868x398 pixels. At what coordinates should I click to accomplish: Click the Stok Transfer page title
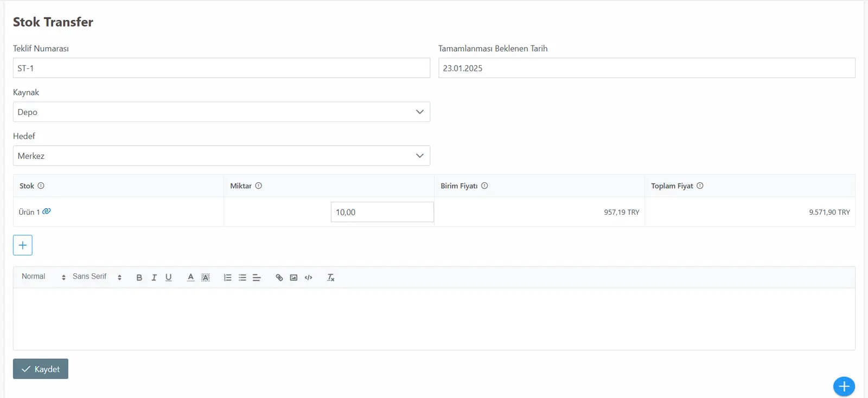point(53,22)
